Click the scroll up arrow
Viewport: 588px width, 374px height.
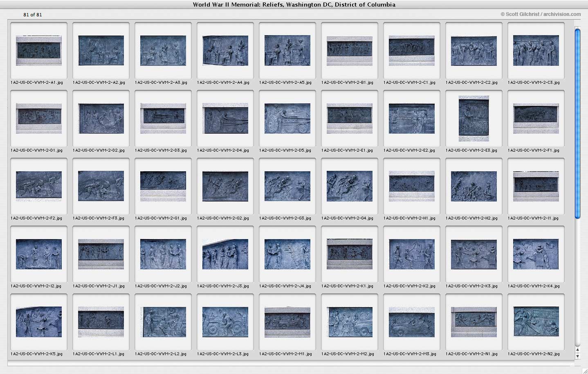[x=577, y=349]
